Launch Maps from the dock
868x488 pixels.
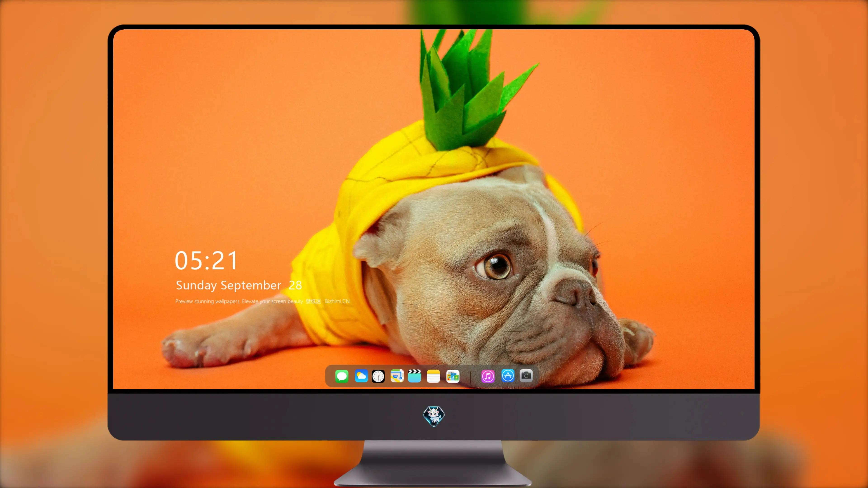coord(397,376)
